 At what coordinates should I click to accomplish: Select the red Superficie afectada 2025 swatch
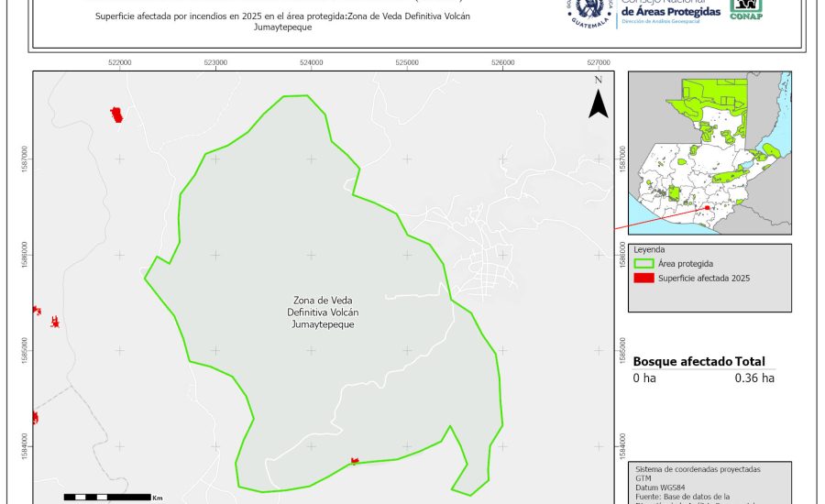644,278
